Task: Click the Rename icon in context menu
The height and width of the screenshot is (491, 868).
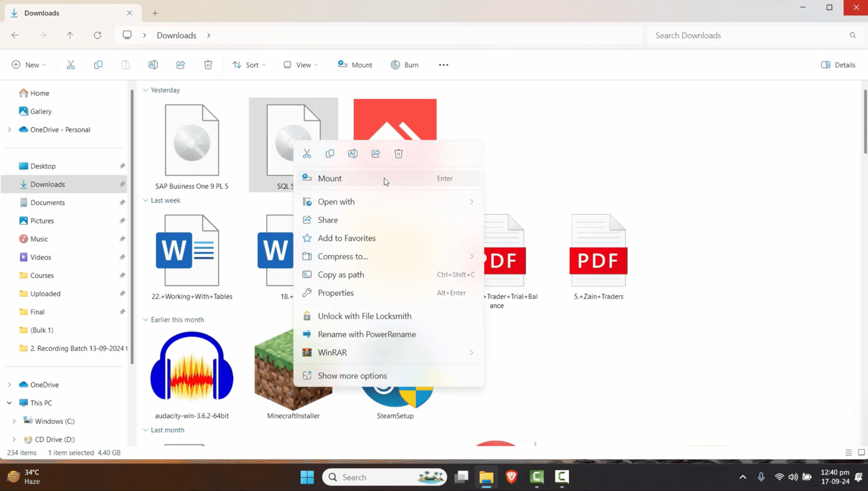Action: pos(353,154)
